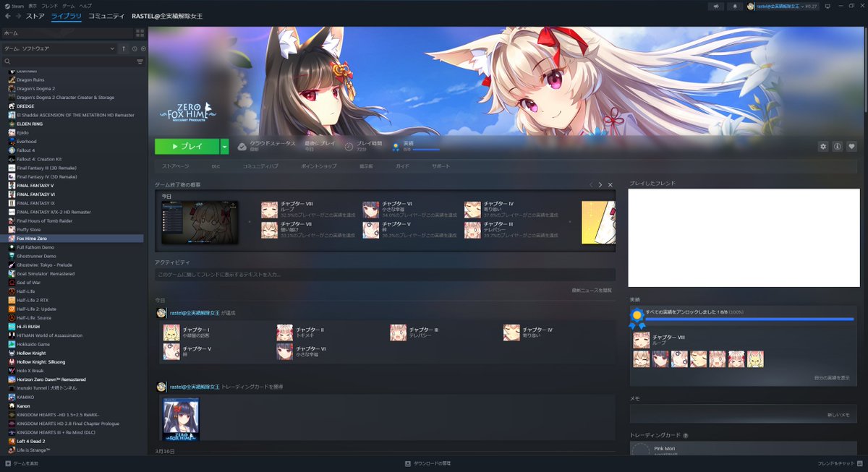
Task: Open the 表示 menu
Action: (x=33, y=6)
